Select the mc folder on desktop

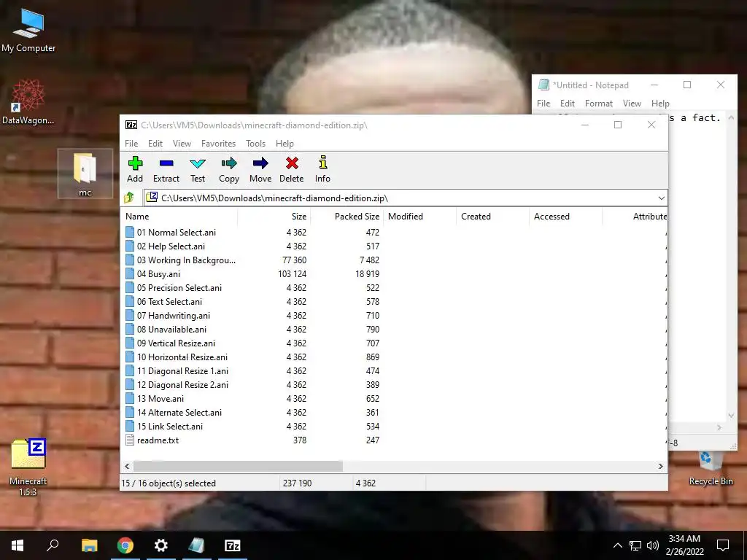point(85,174)
